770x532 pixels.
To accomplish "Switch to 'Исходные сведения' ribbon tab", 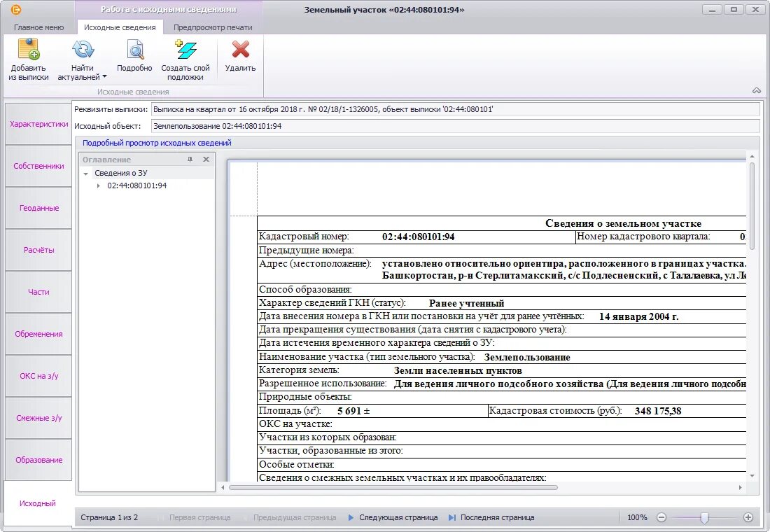I will click(120, 27).
